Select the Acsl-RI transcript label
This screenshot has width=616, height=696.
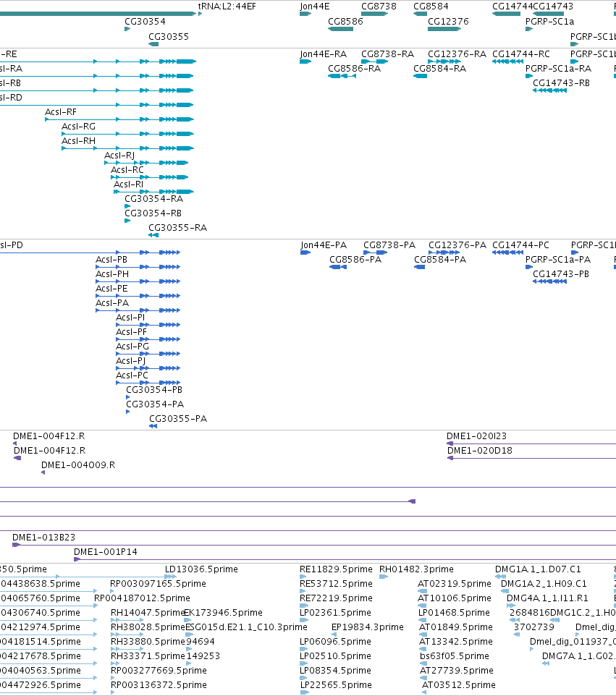click(x=128, y=184)
